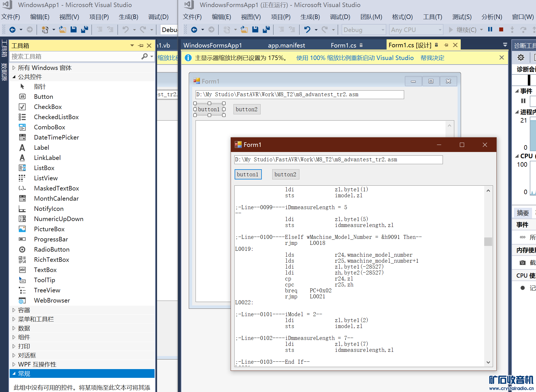Viewport: 536px width, 392px height.
Task: Click the toolbox search magnifier icon
Action: point(144,56)
